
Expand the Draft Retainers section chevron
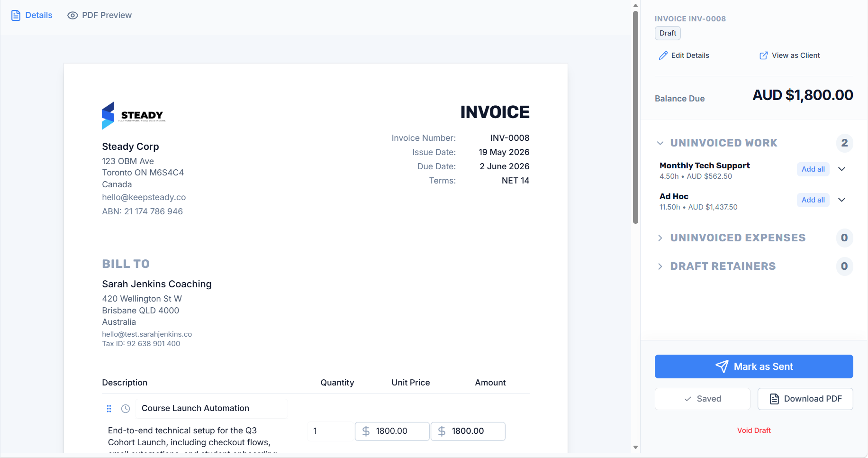click(660, 266)
